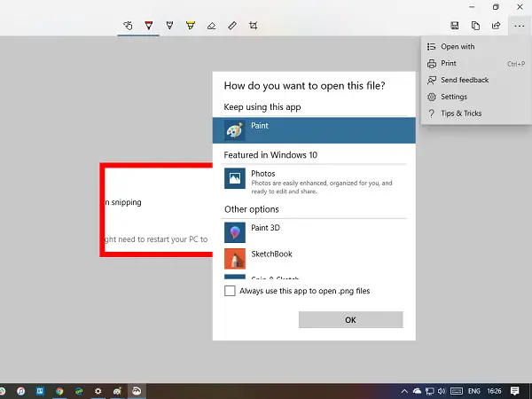Select the touch writing tool
Image resolution: width=532 pixels, height=399 pixels.
click(x=128, y=26)
